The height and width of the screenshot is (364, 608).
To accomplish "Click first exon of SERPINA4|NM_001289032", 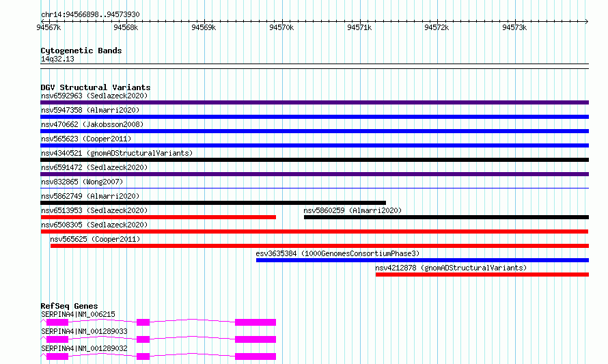I will pos(57,356).
